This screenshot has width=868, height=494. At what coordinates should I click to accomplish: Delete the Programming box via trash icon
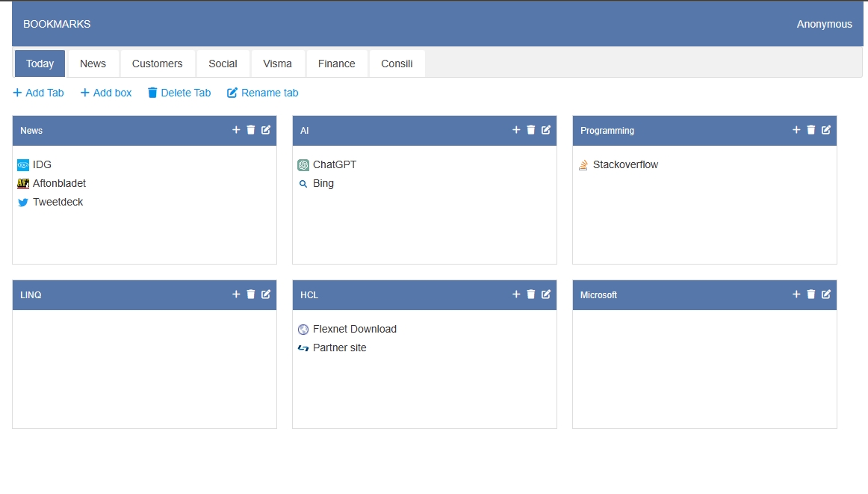tap(811, 129)
